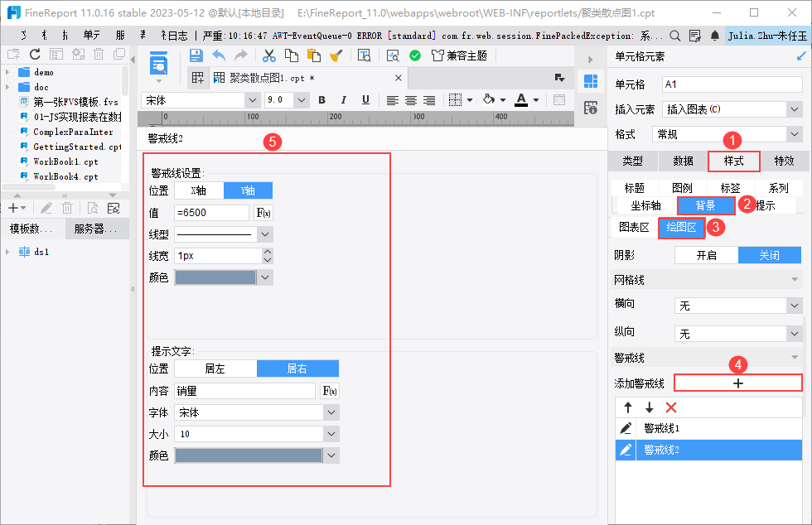Viewport: 812px width, 525px height.
Task: Align text center in toolbar
Action: pos(411,100)
